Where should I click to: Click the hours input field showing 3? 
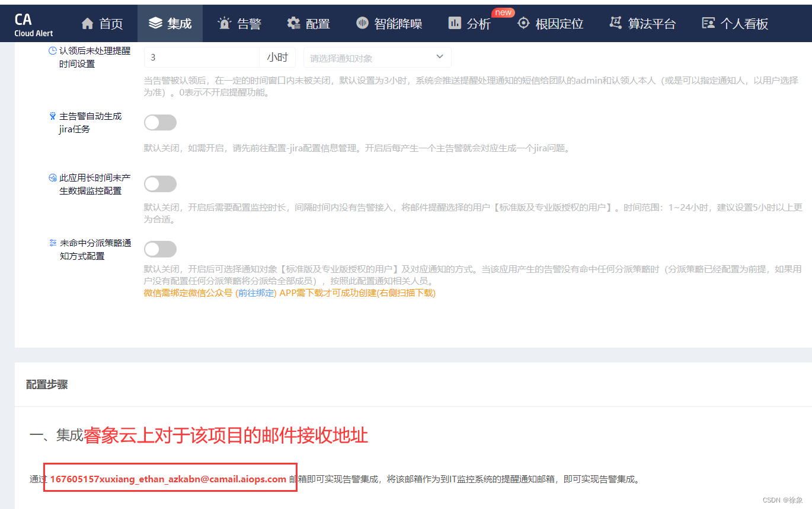click(x=202, y=57)
